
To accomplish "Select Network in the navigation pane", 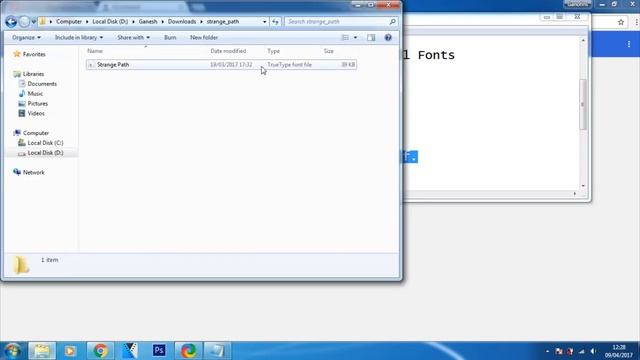I will tap(33, 173).
